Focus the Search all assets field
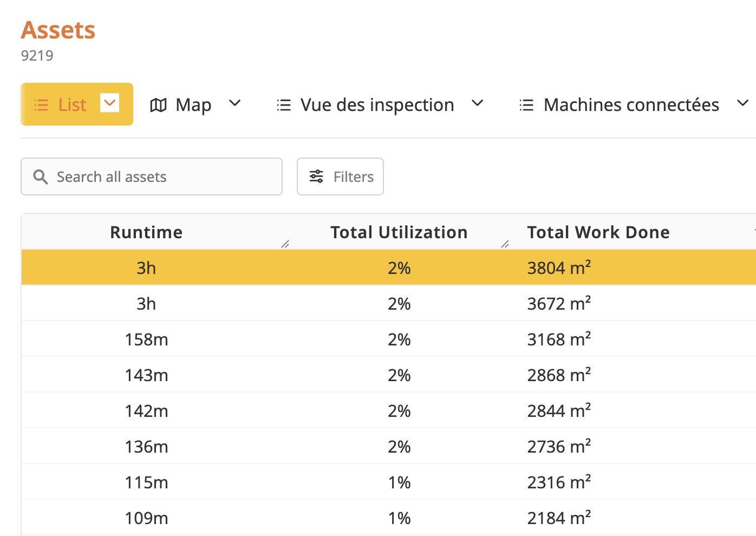Screen dimensions: 756x536 click(x=162, y=177)
